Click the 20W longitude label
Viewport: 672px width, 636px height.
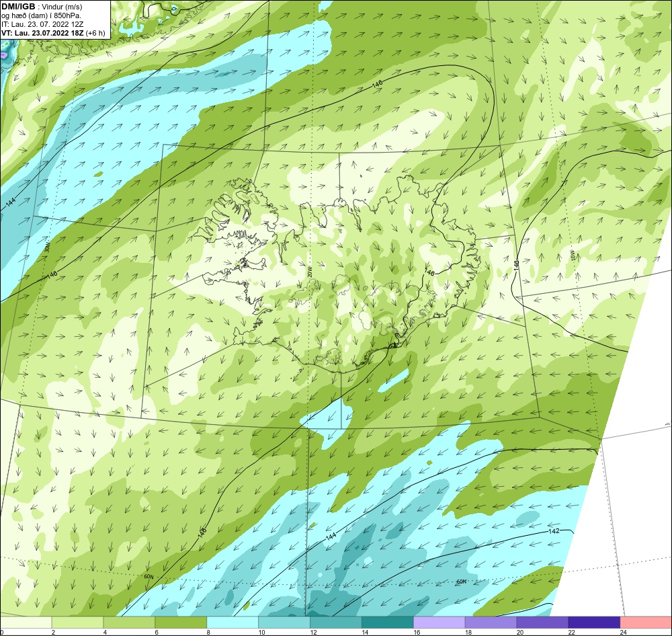click(x=309, y=272)
